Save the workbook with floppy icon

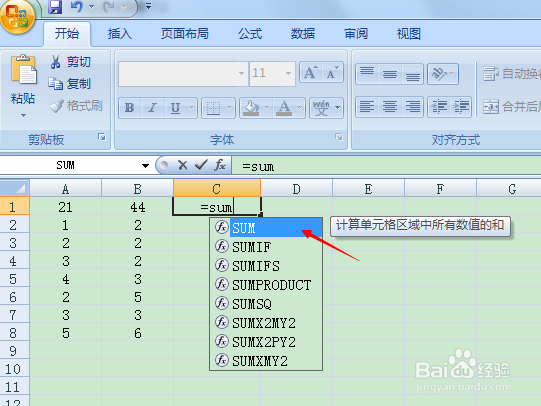pos(55,6)
